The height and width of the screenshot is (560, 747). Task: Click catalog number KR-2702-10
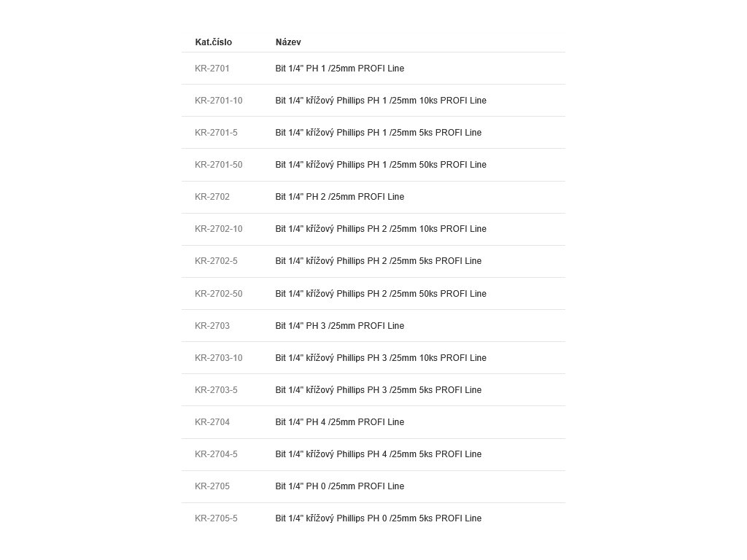[219, 229]
